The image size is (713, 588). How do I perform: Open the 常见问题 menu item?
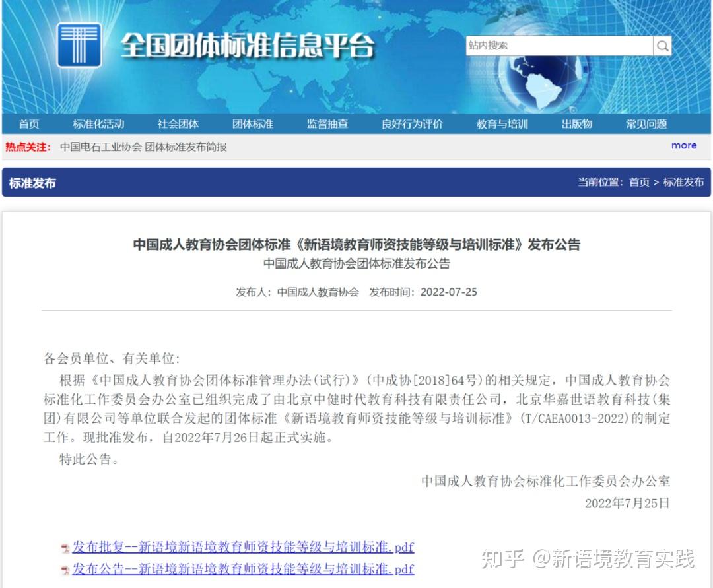[x=646, y=124]
